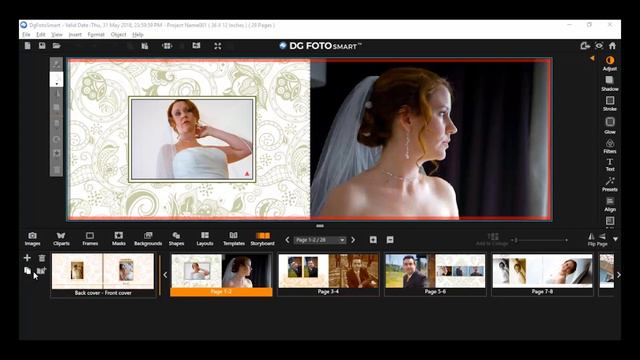Open the Stroke settings

click(x=610, y=104)
